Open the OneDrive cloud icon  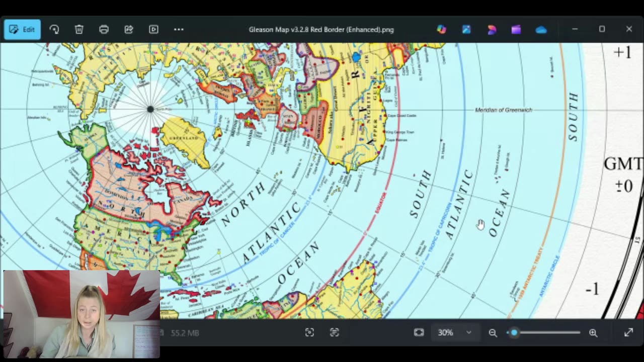[541, 29]
